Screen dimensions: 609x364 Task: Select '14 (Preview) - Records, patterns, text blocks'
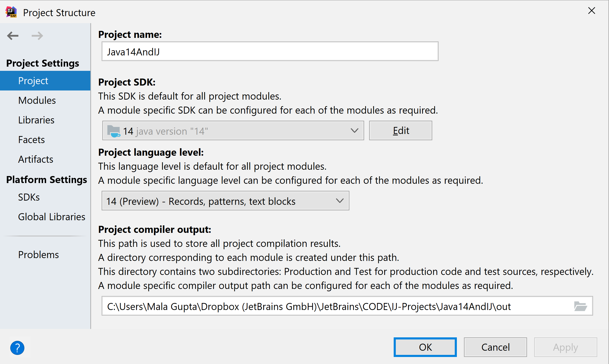[224, 201]
